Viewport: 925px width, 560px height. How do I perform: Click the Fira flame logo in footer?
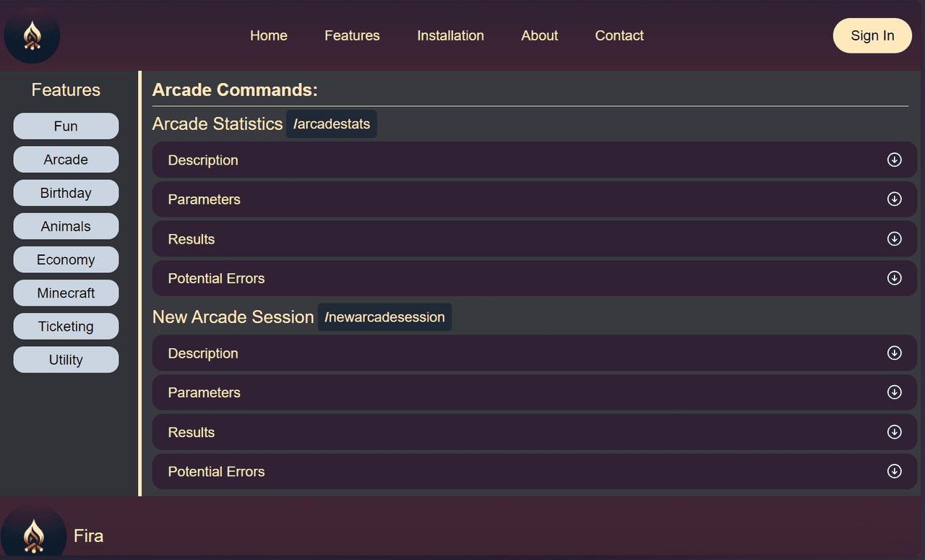click(33, 535)
